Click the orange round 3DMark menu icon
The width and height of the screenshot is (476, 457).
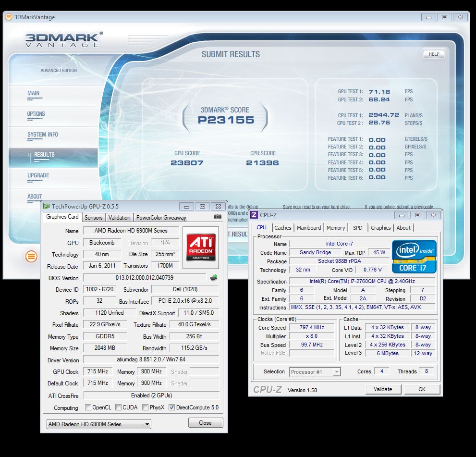tap(31, 256)
